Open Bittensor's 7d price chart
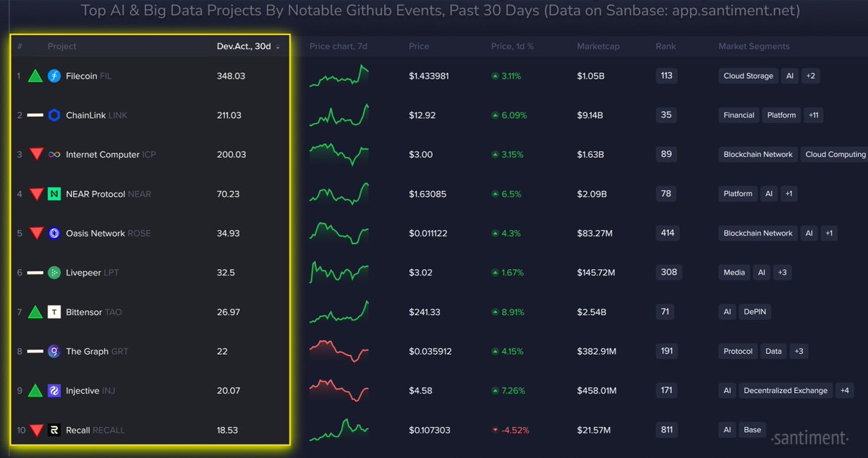The height and width of the screenshot is (458, 868). coord(339,312)
